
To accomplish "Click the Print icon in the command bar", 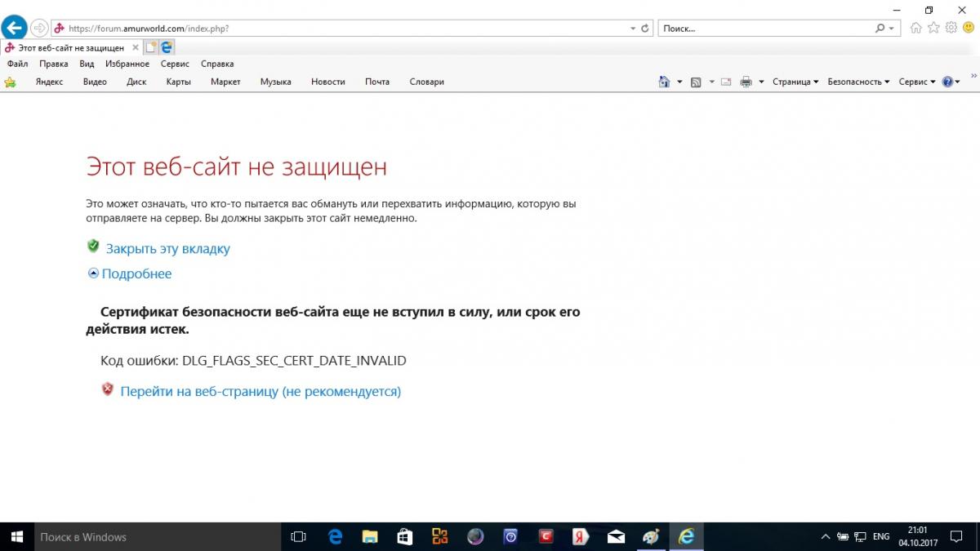I will click(x=746, y=82).
